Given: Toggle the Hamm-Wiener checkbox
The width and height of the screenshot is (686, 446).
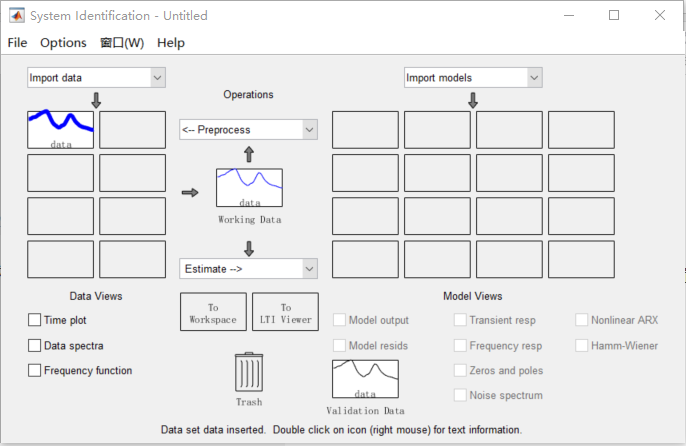Looking at the screenshot, I should tap(581, 345).
